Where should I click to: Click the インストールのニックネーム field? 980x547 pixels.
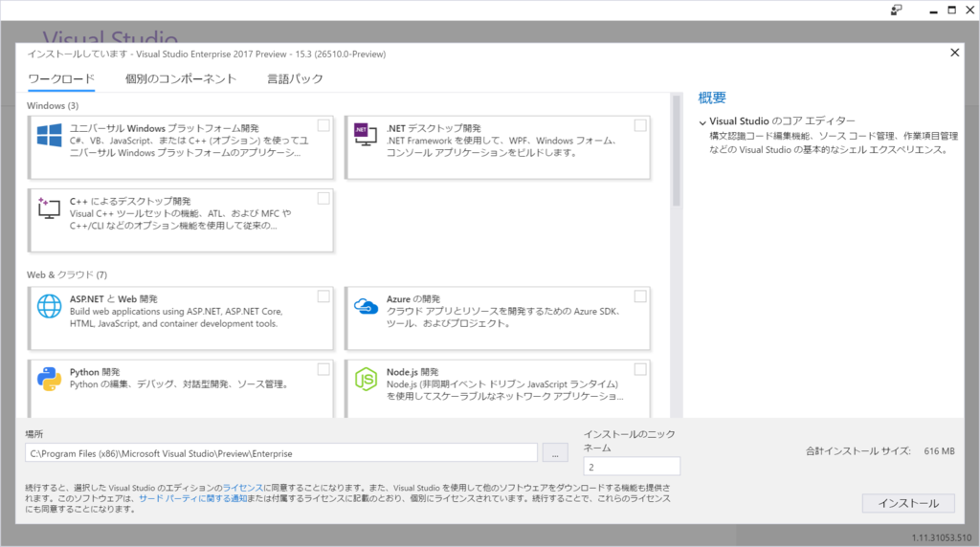pos(632,467)
